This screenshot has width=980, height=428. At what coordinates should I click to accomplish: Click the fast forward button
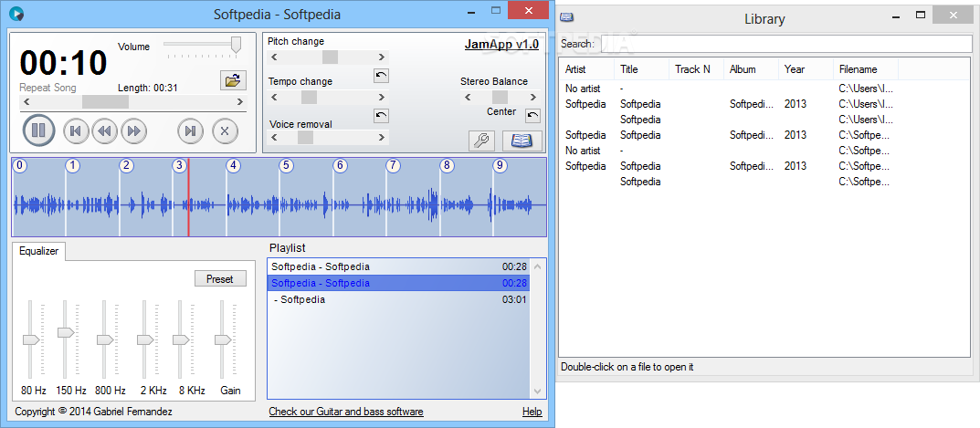coord(133,130)
